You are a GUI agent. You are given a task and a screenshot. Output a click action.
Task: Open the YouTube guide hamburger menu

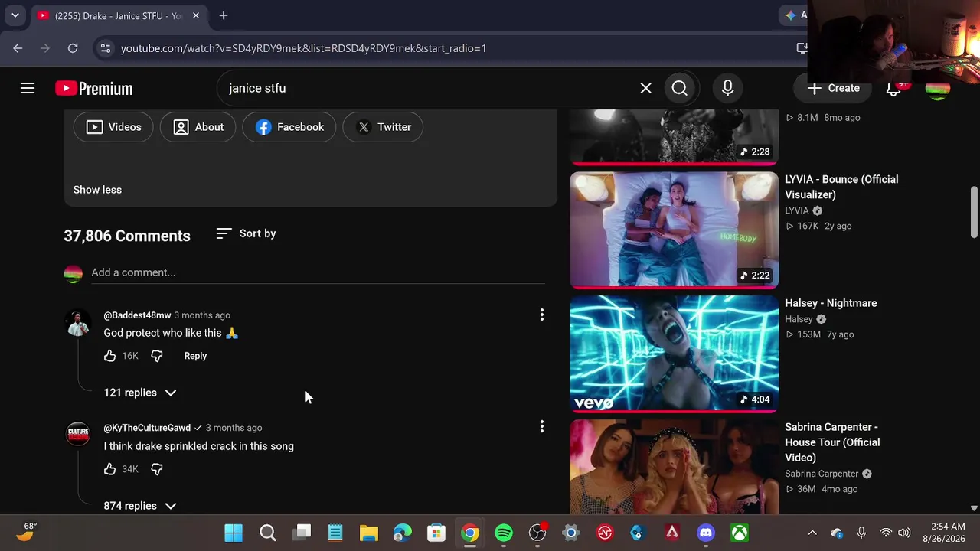point(28,88)
